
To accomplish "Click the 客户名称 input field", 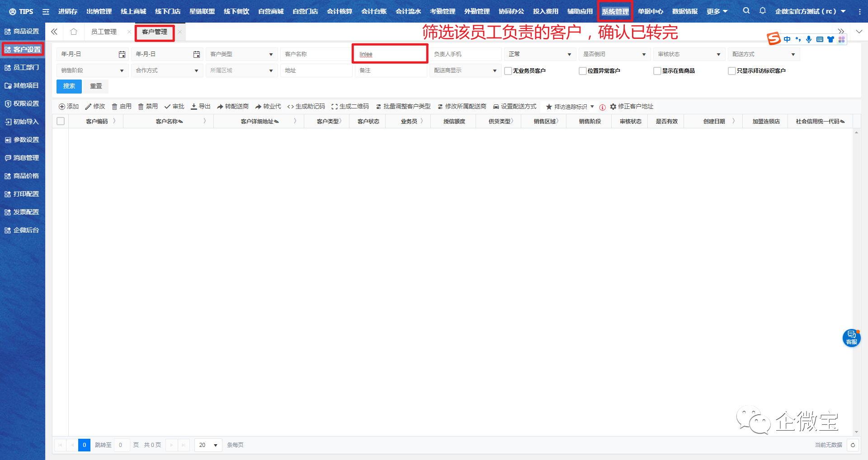I will tap(316, 54).
